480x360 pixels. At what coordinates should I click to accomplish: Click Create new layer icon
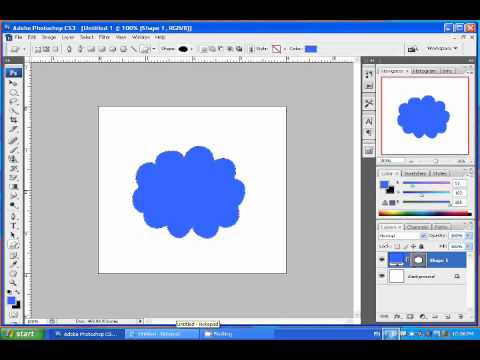(448, 316)
